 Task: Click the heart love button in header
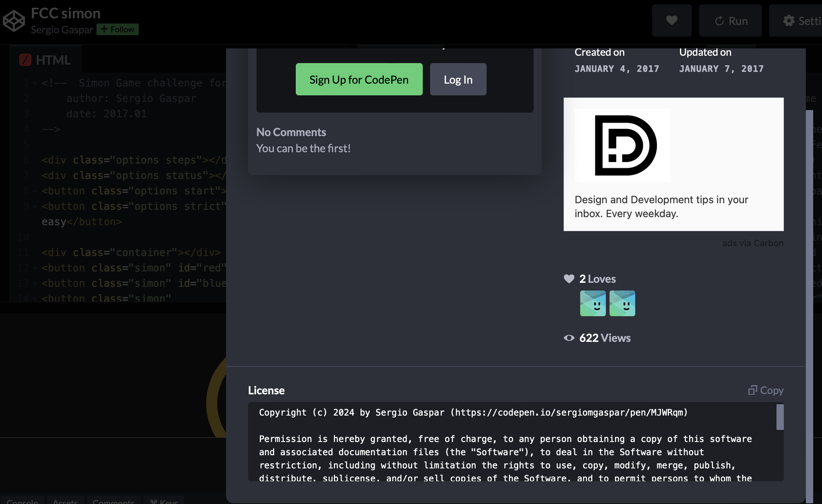[x=672, y=21]
